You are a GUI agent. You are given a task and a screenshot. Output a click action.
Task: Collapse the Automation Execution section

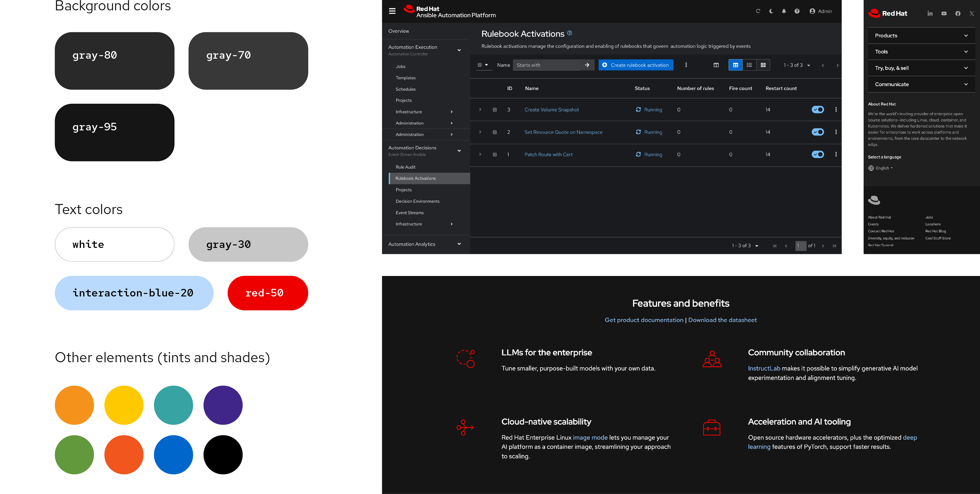(459, 50)
